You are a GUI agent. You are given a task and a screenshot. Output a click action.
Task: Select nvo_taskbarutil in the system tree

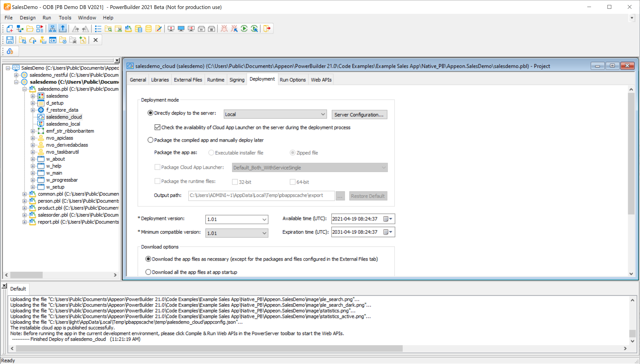click(x=62, y=152)
